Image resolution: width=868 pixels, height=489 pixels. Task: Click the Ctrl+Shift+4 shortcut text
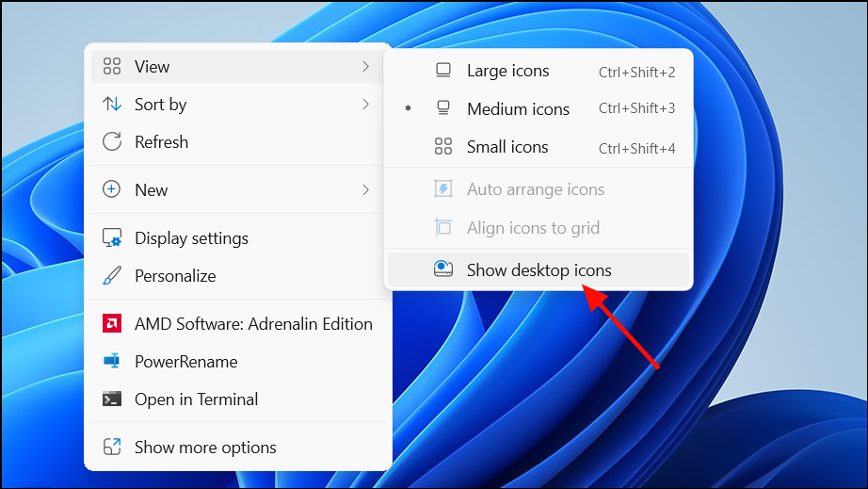636,149
